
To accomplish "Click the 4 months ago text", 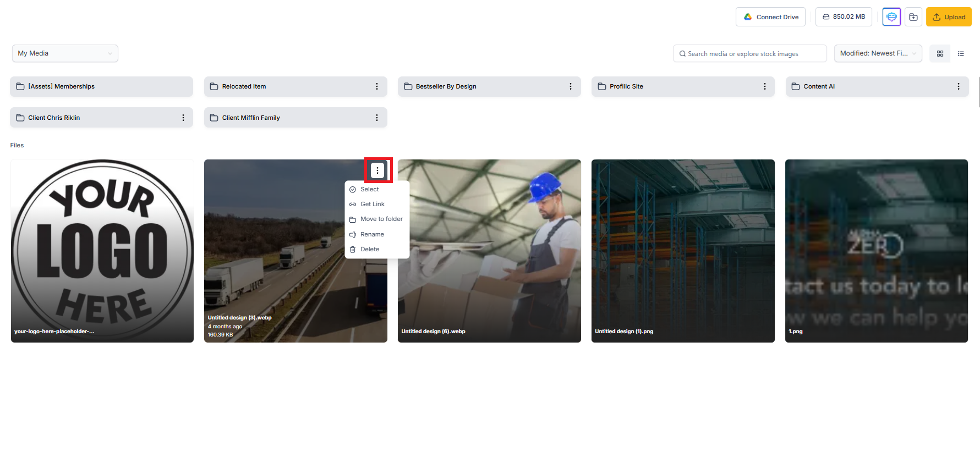I will [225, 327].
